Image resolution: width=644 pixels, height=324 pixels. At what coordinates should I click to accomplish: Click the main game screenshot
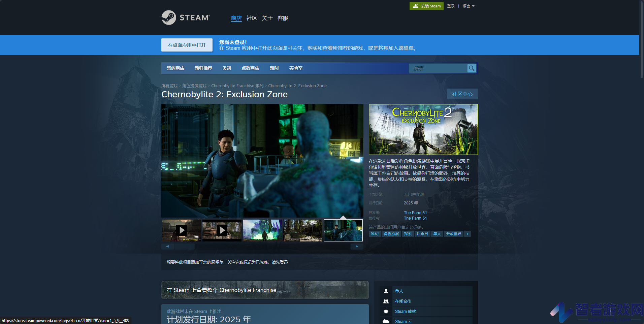262,161
